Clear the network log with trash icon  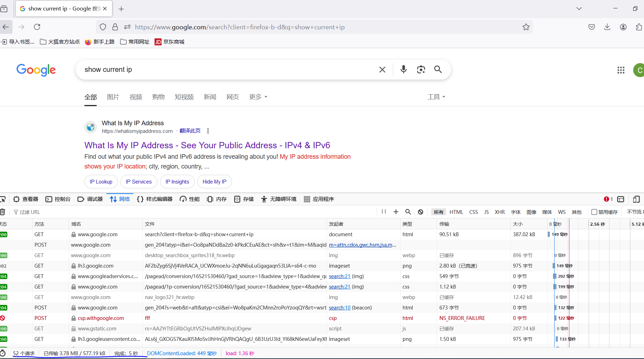2,212
